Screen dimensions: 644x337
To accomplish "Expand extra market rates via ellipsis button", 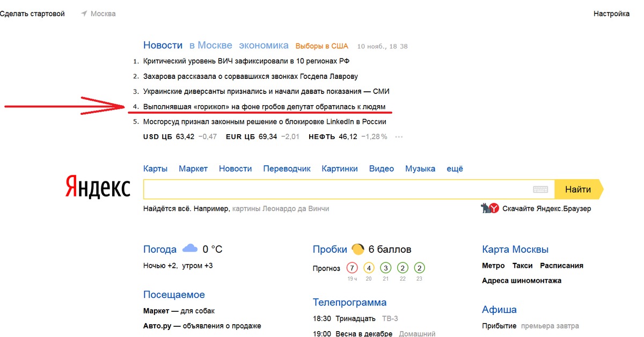I will pyautogui.click(x=398, y=137).
